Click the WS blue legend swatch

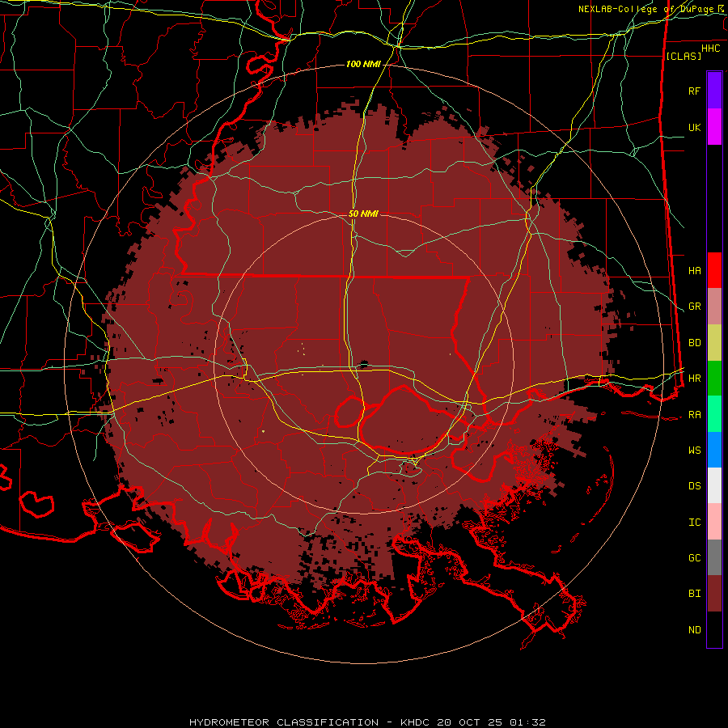tap(714, 450)
